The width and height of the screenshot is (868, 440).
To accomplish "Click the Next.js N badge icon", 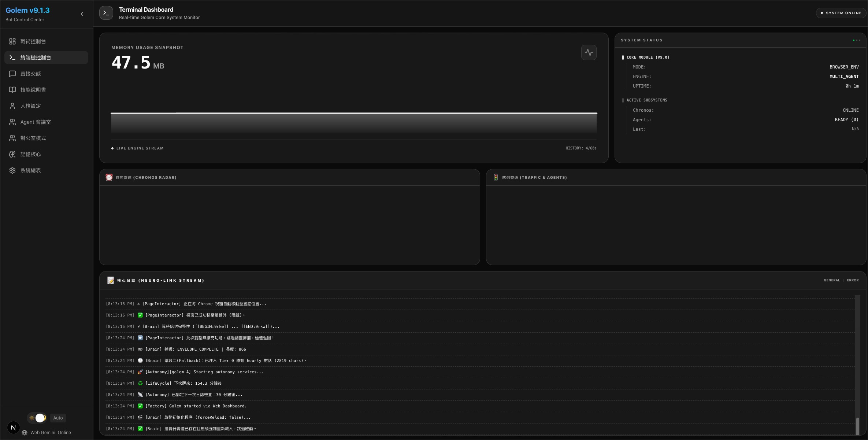I will tap(14, 427).
